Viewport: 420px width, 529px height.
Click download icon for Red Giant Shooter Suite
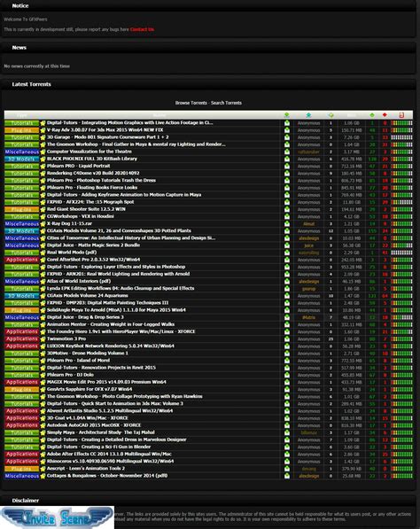(287, 209)
